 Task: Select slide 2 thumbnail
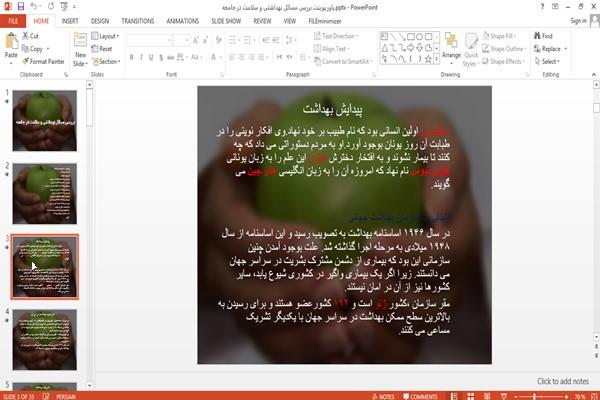(x=45, y=194)
